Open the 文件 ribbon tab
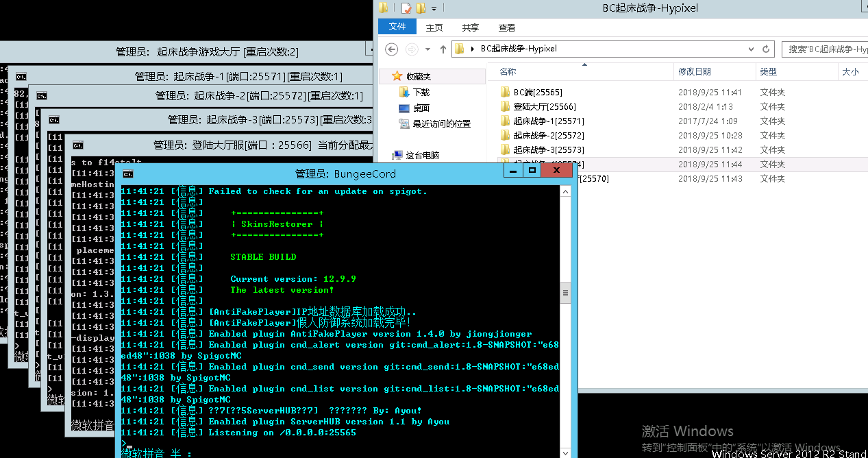The width and height of the screenshot is (868, 458). click(397, 27)
